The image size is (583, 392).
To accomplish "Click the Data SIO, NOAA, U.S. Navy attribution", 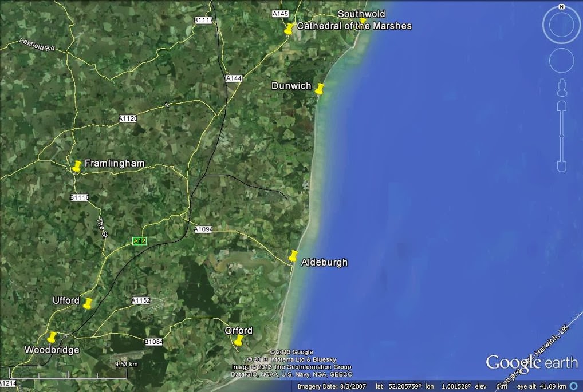I will 291,374.
